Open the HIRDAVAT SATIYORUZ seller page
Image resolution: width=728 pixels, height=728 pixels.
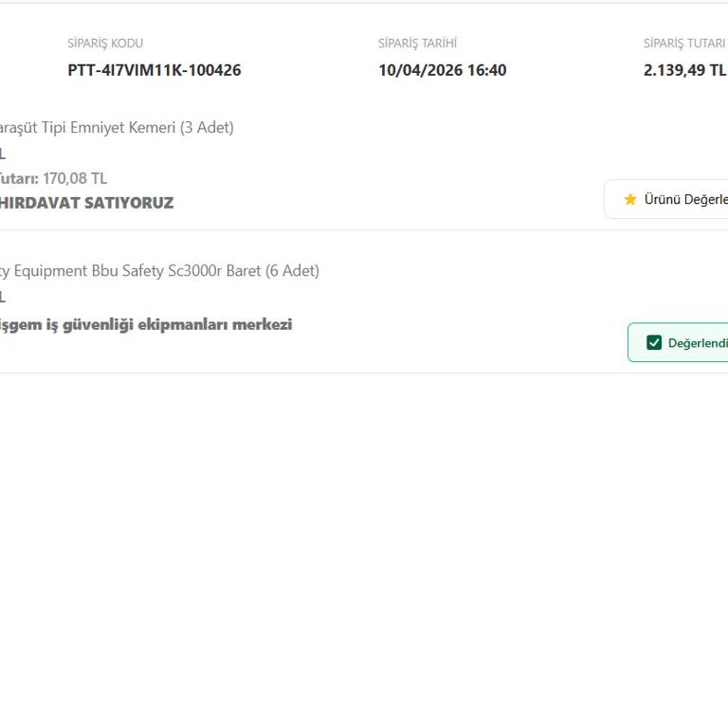point(85,203)
